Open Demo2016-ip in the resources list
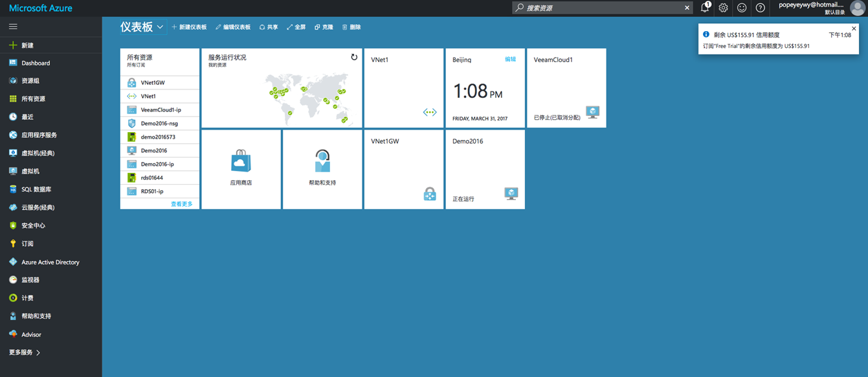This screenshot has height=377, width=868. pyautogui.click(x=160, y=164)
